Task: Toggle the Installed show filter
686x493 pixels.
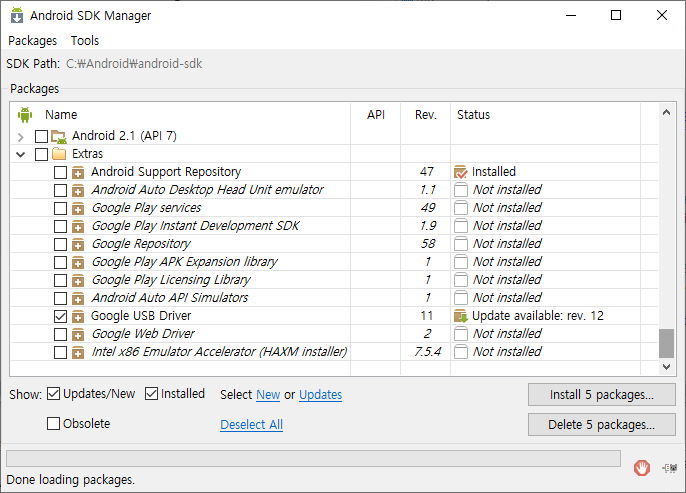Action: pos(151,394)
